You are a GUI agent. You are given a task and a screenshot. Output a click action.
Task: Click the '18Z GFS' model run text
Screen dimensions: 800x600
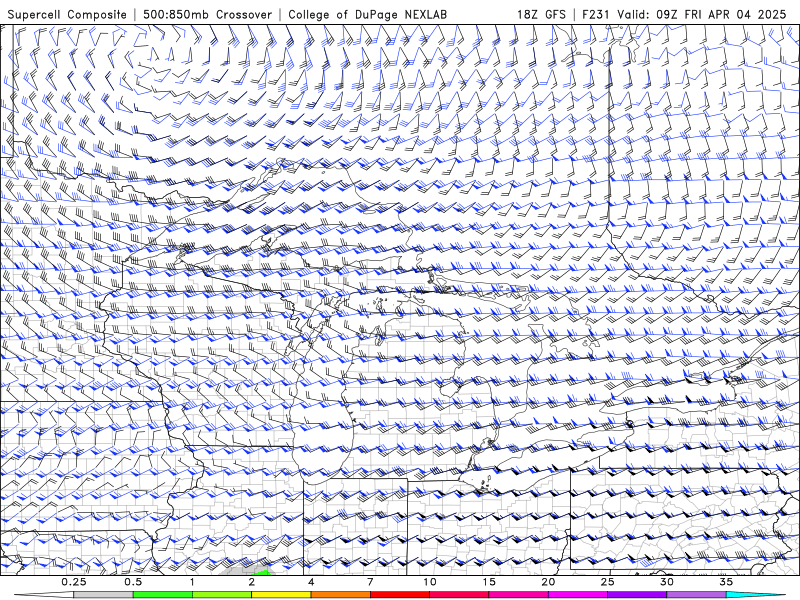541,14
